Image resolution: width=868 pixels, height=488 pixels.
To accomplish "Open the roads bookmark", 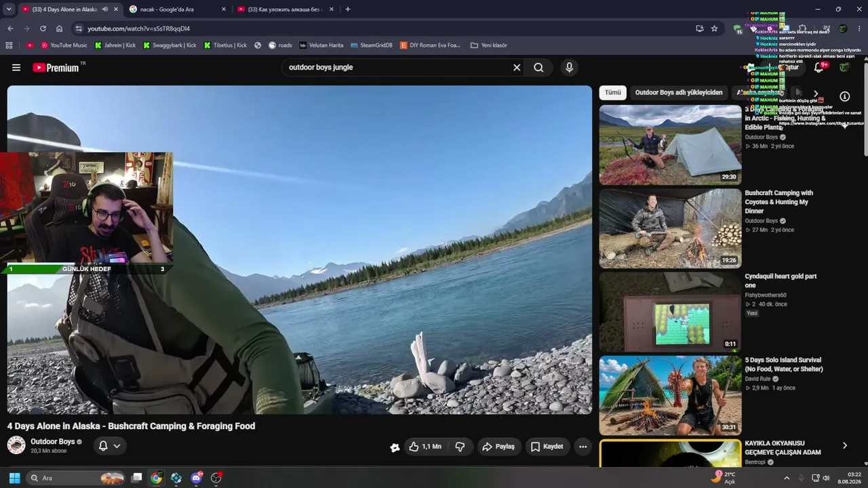I will point(280,45).
